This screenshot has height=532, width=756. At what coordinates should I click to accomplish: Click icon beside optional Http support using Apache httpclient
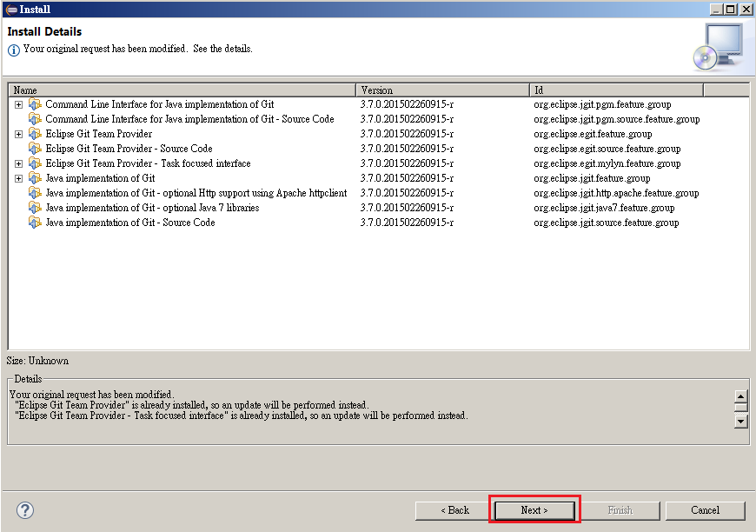(x=35, y=193)
